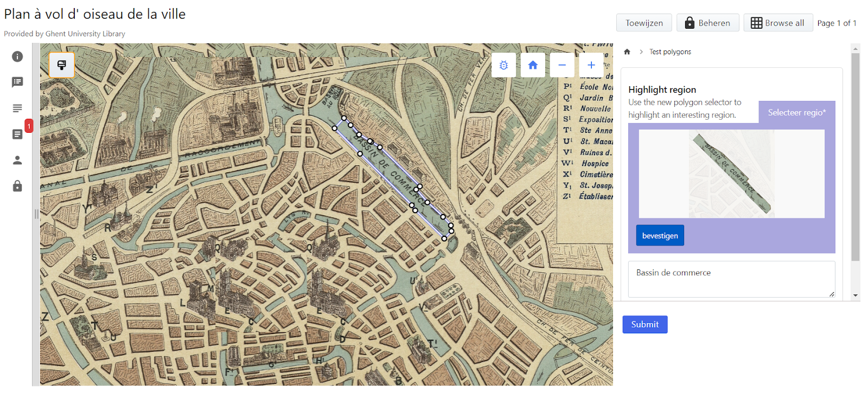Click the right panel vertical scrollbar
The width and height of the screenshot is (868, 406).
856,157
